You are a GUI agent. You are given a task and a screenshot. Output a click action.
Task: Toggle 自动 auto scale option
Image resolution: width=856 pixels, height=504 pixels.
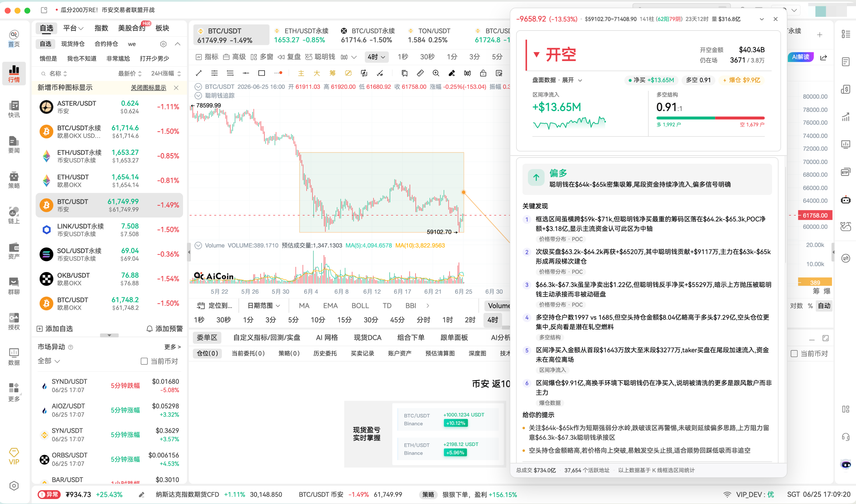pos(824,306)
